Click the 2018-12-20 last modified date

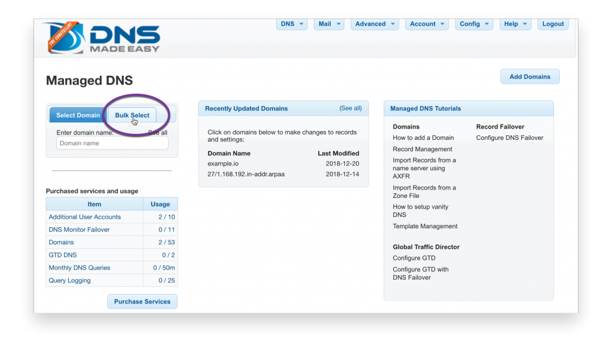[342, 163]
